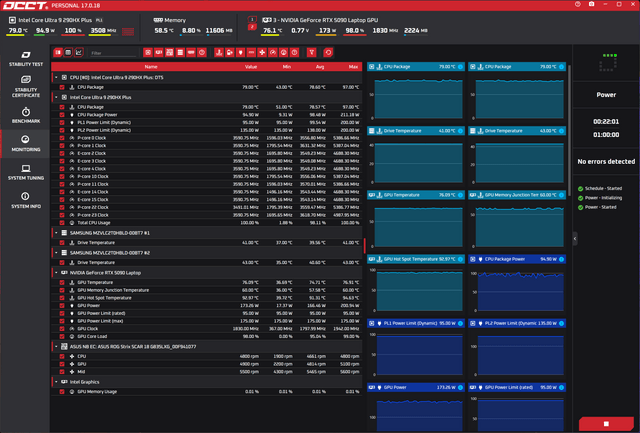Toggle temperature sensor type filter

[219, 53]
